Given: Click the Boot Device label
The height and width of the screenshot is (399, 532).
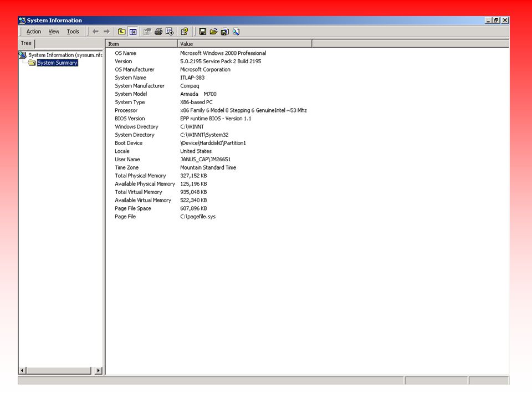Looking at the screenshot, I should tap(128, 143).
